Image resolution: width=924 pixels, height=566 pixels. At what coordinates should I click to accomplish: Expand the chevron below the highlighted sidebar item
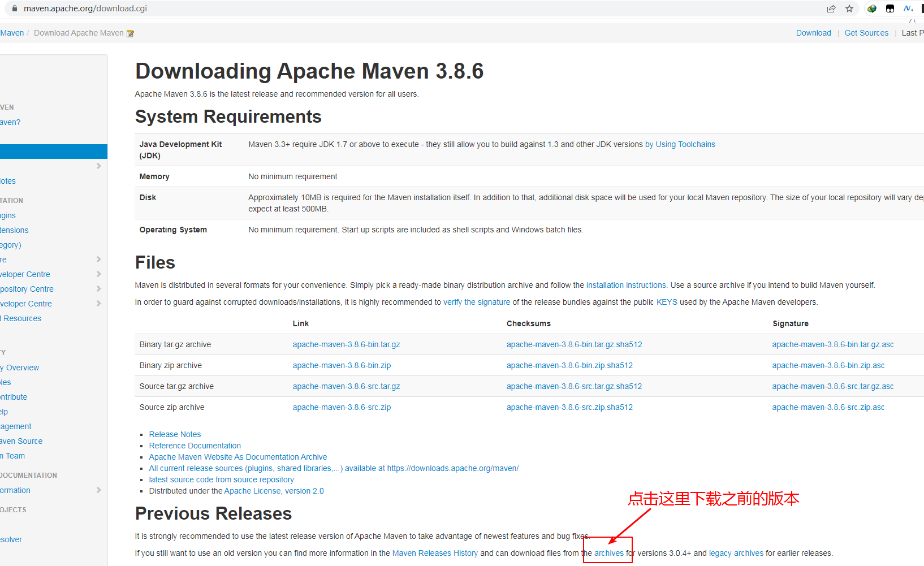(x=98, y=166)
